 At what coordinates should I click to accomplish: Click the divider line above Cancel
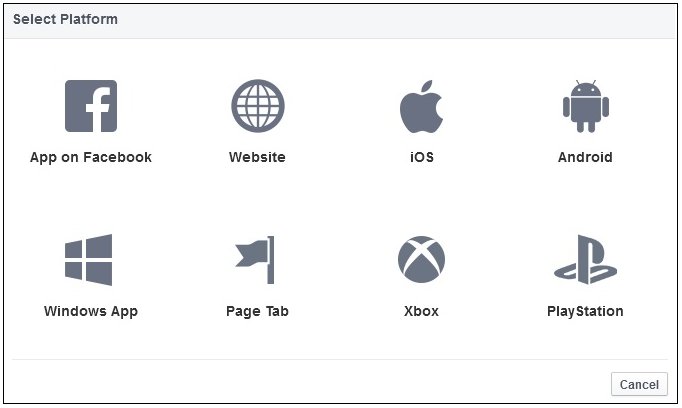pyautogui.click(x=340, y=360)
